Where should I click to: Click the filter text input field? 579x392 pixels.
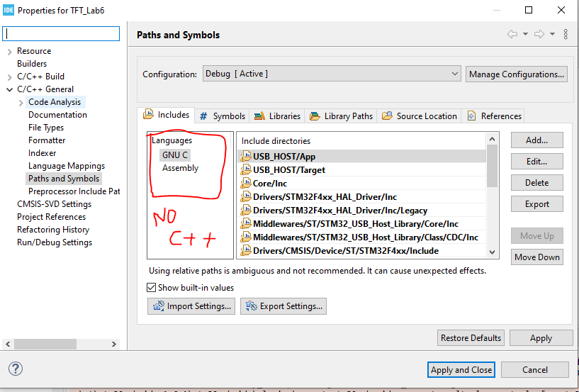61,33
